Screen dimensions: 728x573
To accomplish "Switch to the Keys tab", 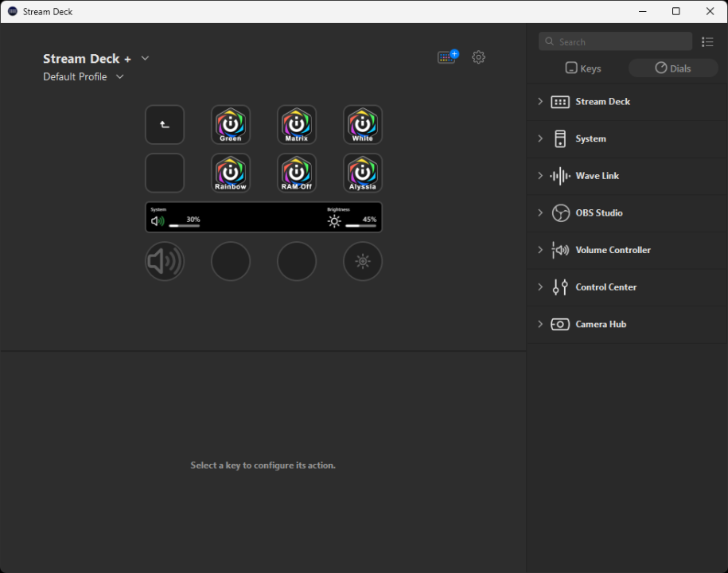I will [582, 68].
